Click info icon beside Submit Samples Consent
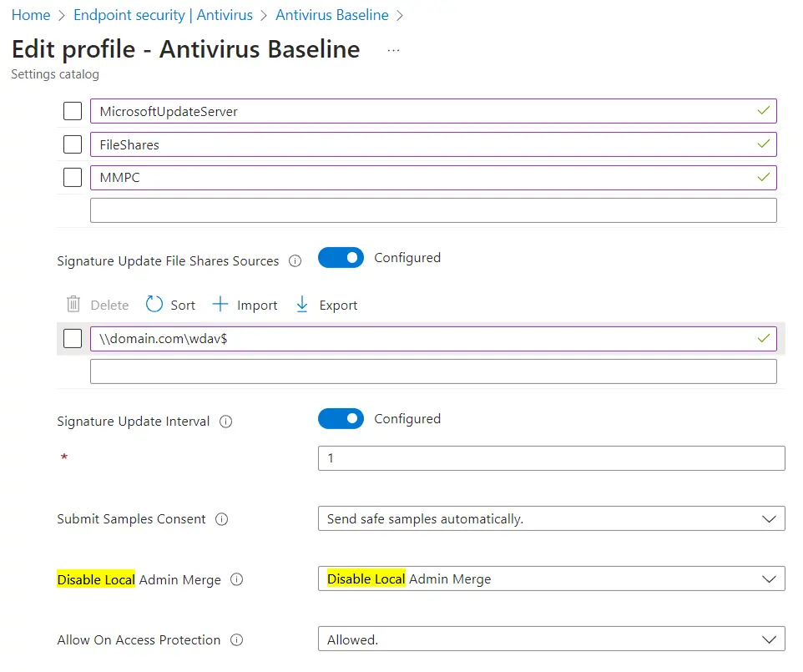803x672 pixels. point(221,519)
